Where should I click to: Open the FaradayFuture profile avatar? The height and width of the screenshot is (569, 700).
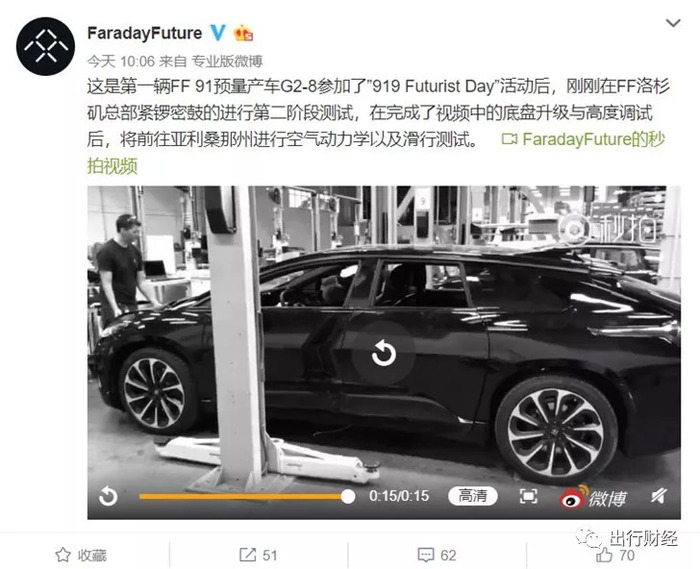click(x=46, y=46)
